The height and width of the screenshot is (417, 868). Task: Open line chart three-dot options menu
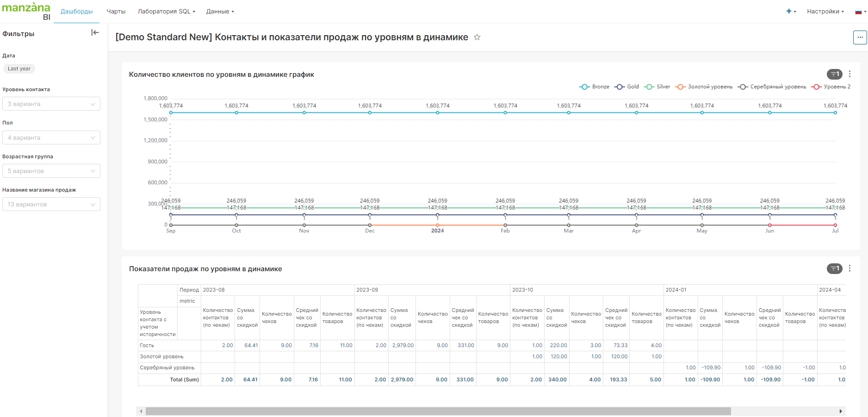[849, 74]
